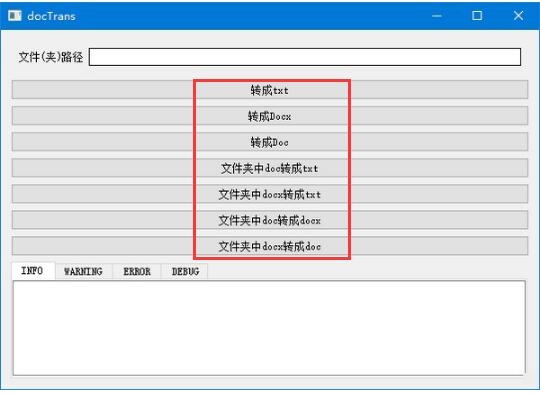Run 文件夹中docx转成txt conversion

[270, 194]
